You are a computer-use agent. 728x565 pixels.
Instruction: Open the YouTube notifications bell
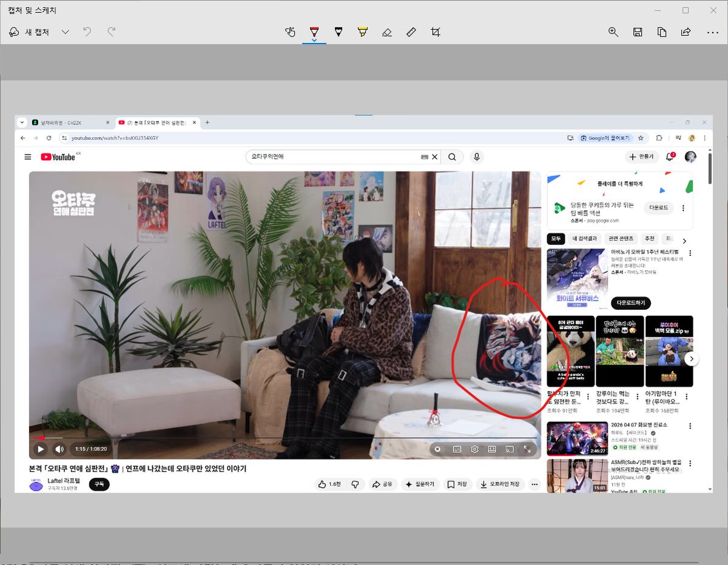point(670,157)
